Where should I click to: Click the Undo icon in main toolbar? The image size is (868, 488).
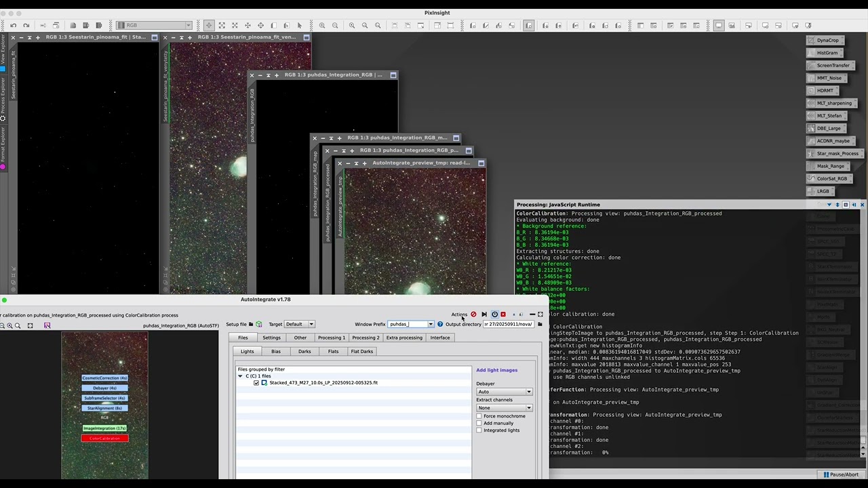[x=13, y=26]
